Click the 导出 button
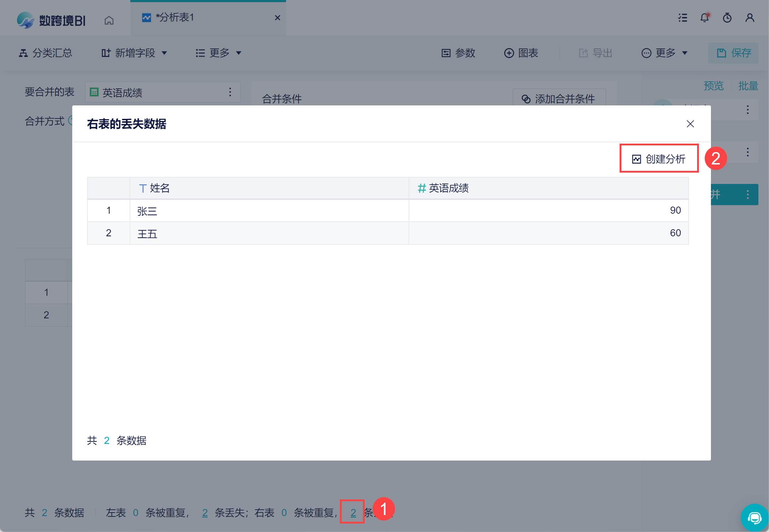 point(596,53)
